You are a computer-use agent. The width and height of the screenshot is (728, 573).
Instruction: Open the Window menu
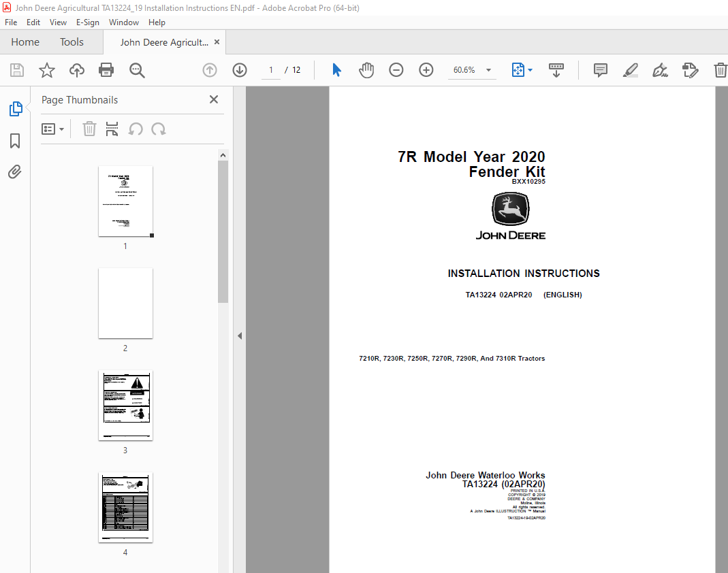click(123, 22)
